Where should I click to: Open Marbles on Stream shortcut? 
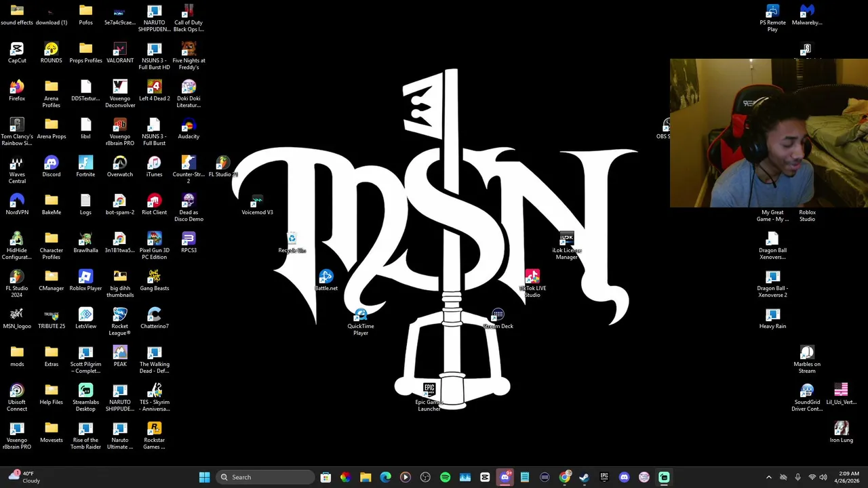tap(807, 359)
